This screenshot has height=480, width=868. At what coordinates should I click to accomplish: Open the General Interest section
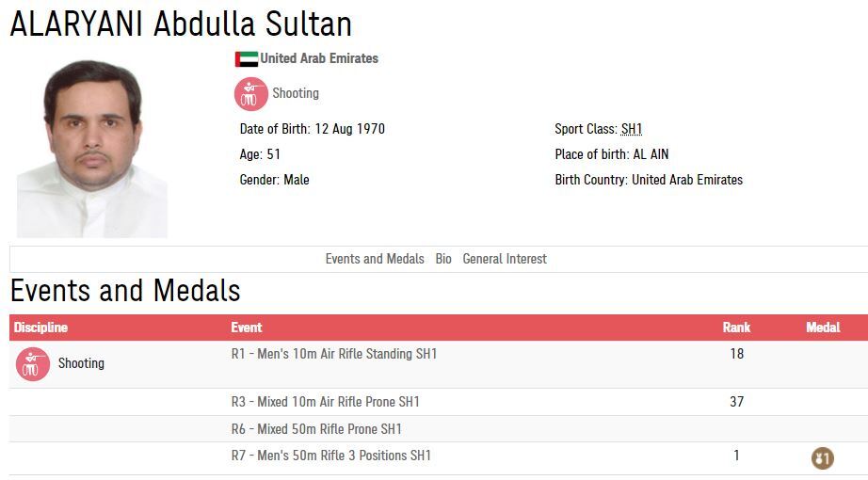505,259
